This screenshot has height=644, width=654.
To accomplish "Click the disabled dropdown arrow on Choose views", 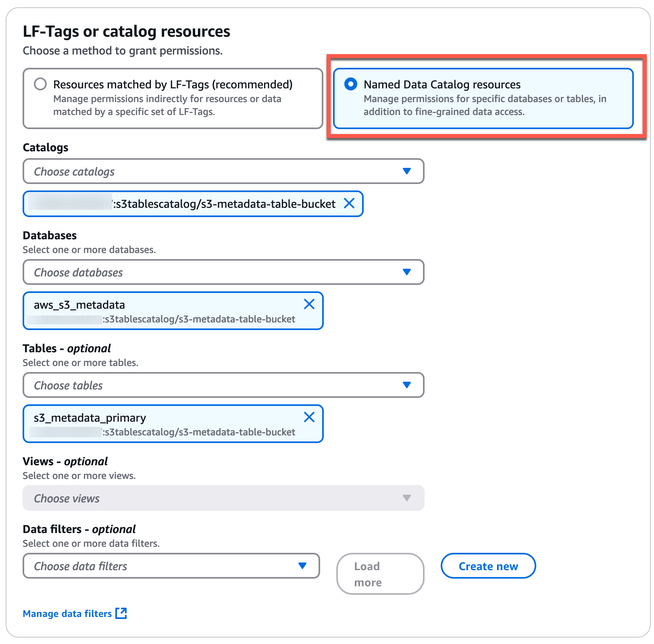I will [x=408, y=498].
